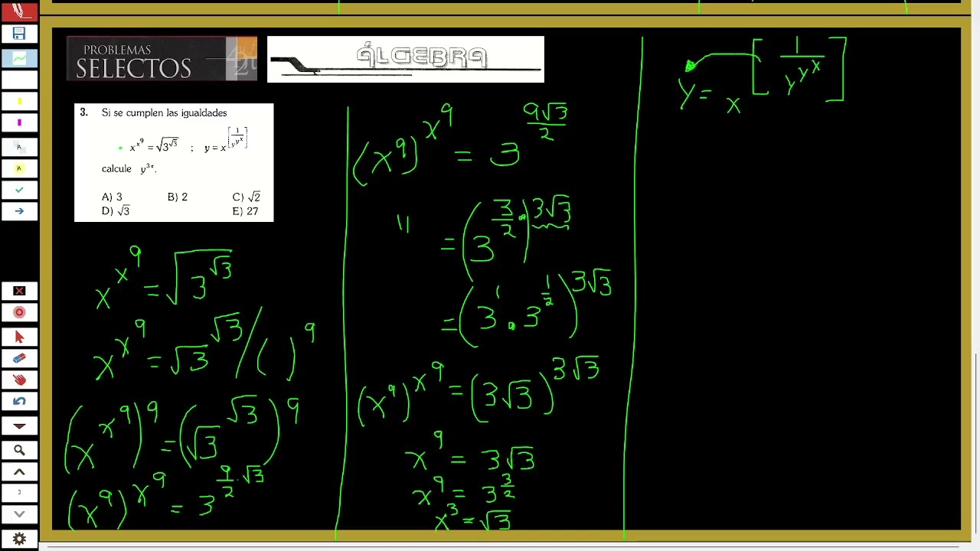Expand the dark triangle dropdown
Screen dimensions: 980x551
point(19,425)
